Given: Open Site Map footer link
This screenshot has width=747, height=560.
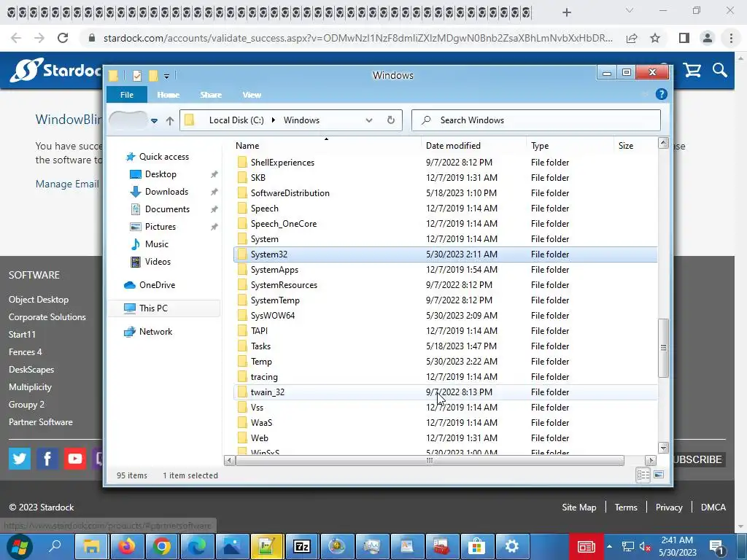Looking at the screenshot, I should 578,507.
